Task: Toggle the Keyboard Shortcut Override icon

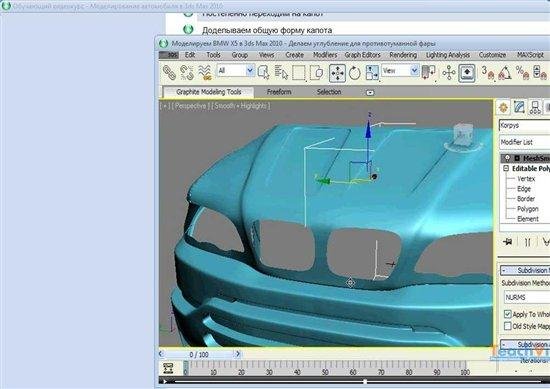Action: (467, 73)
